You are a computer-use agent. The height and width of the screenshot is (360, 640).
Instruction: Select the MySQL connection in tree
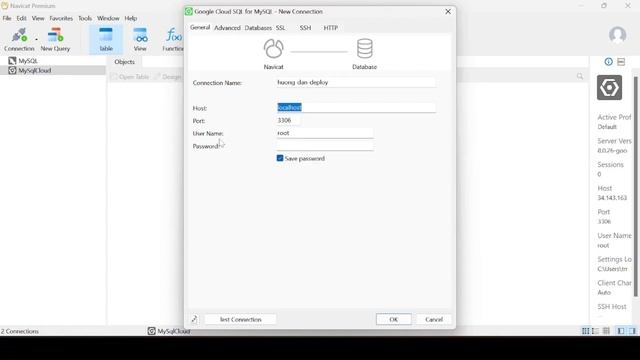tap(28, 61)
